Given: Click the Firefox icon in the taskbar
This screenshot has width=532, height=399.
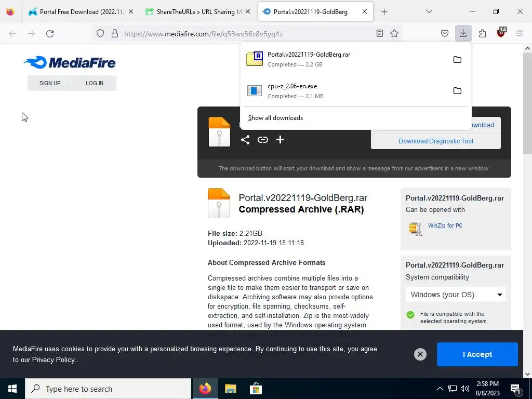Looking at the screenshot, I should pyautogui.click(x=205, y=389).
